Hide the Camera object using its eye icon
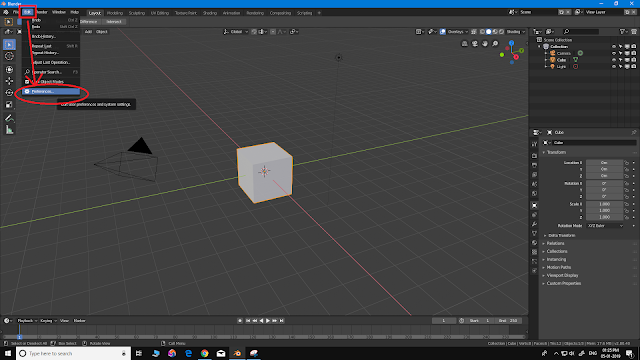 pyautogui.click(x=613, y=53)
